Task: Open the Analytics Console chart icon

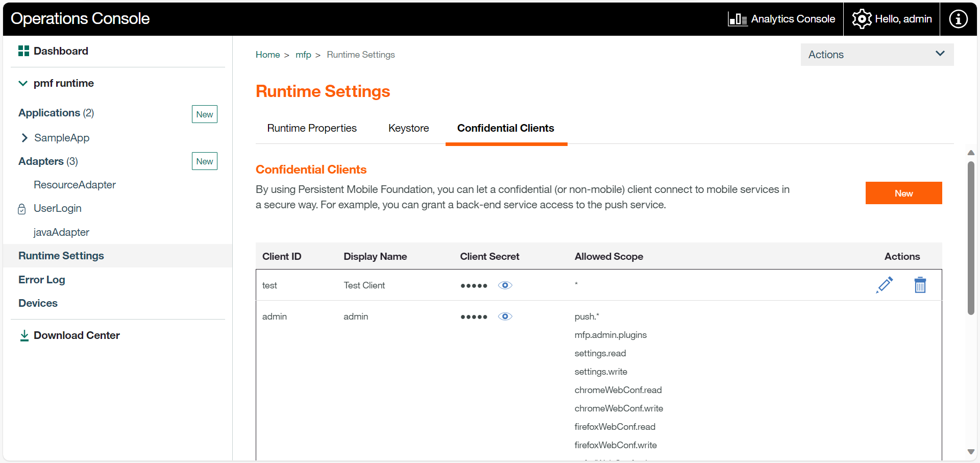Action: point(737,19)
